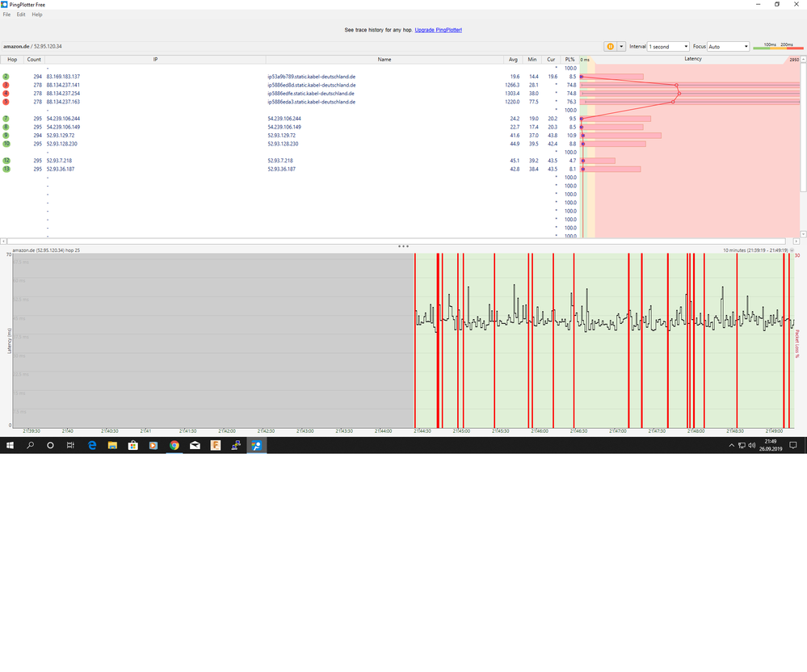Open Windows search from the taskbar

coord(31,446)
